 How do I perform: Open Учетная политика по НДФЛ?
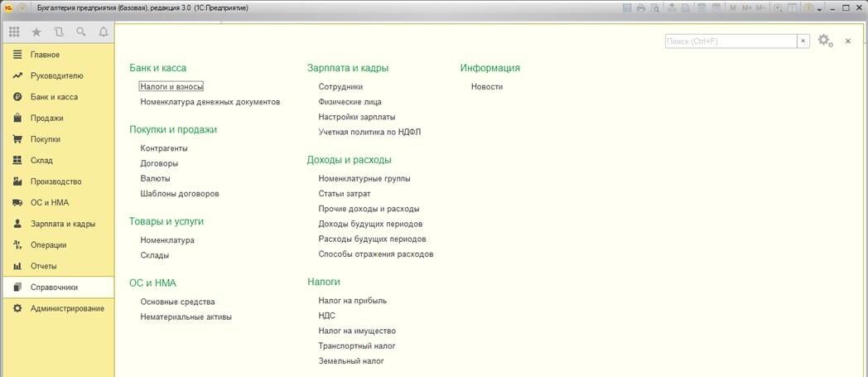369,132
